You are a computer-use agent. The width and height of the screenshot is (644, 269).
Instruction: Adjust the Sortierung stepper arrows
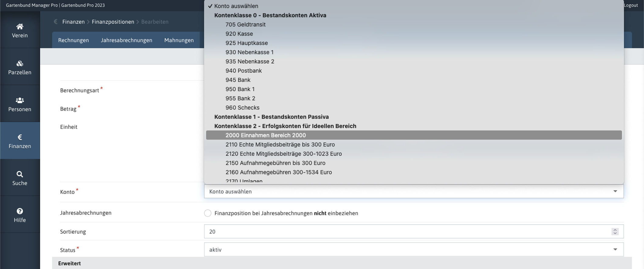615,232
